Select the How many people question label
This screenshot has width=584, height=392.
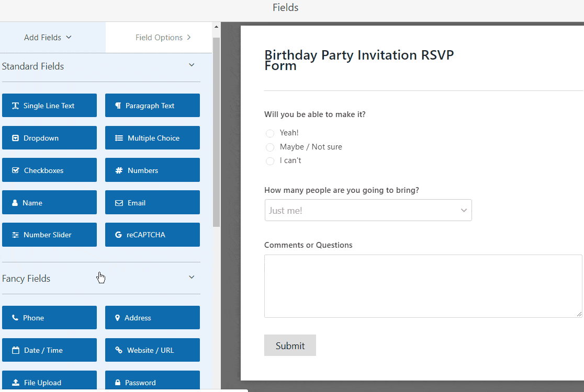[x=342, y=190]
